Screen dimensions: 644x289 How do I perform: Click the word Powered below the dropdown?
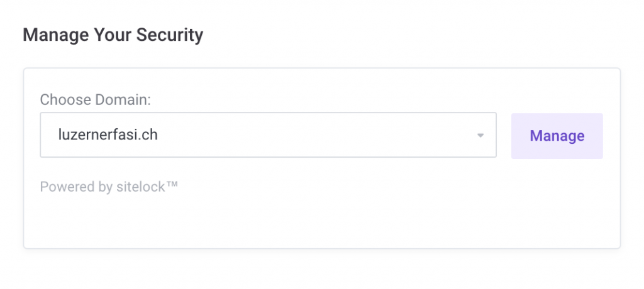64,187
